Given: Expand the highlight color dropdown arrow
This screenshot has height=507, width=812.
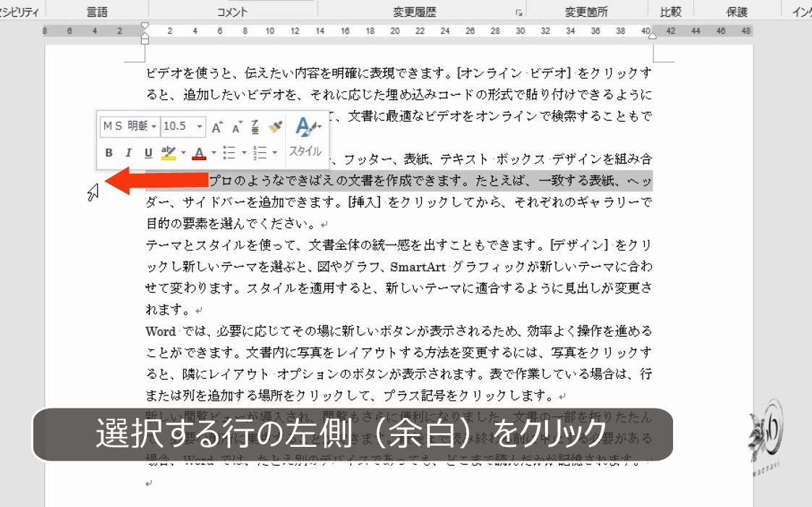Looking at the screenshot, I should point(183,152).
